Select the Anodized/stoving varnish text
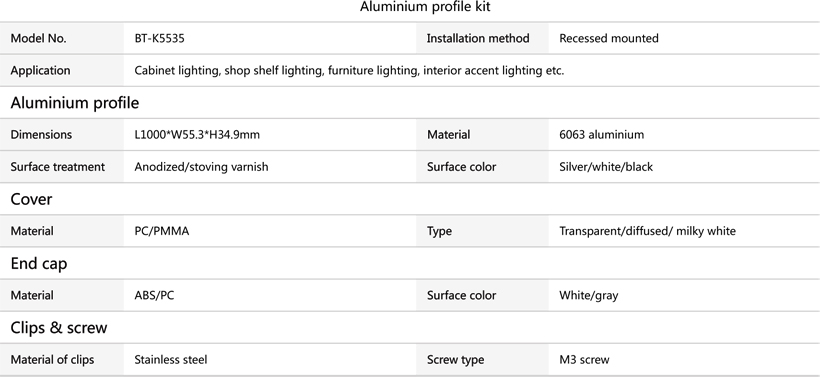 (x=201, y=167)
